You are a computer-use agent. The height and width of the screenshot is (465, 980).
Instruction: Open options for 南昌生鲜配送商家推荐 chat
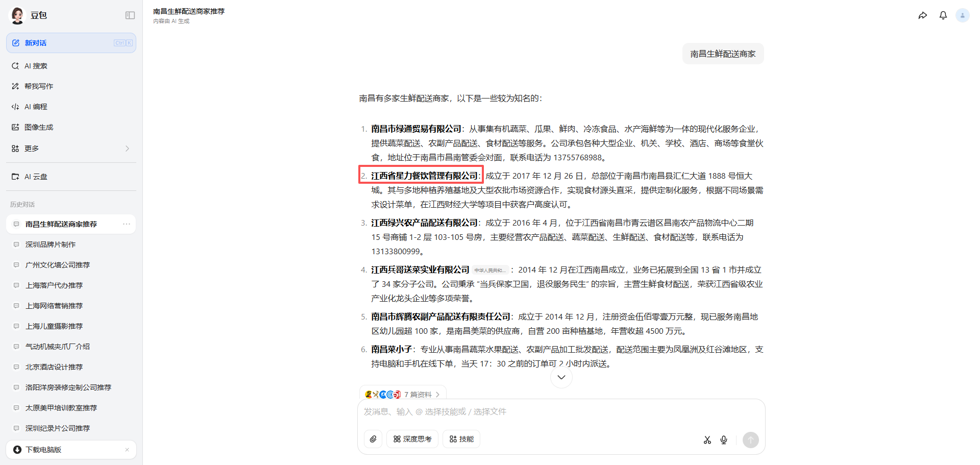[127, 224]
